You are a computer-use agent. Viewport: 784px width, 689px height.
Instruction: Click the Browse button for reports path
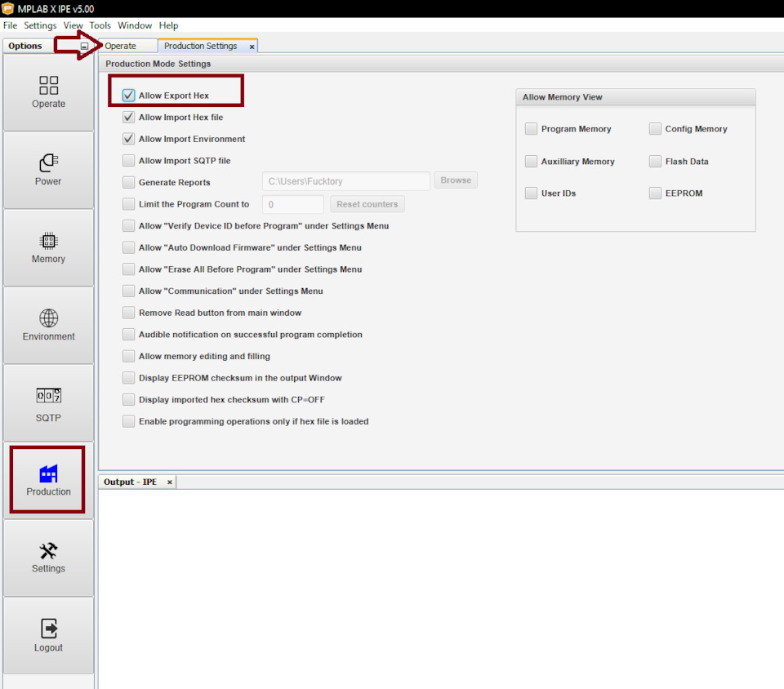(456, 180)
